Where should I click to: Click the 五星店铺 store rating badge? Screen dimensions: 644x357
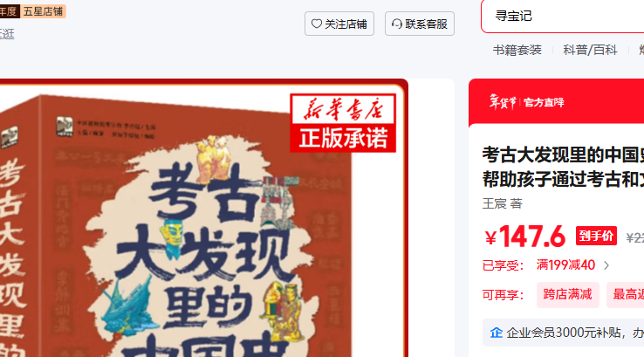coord(43,11)
